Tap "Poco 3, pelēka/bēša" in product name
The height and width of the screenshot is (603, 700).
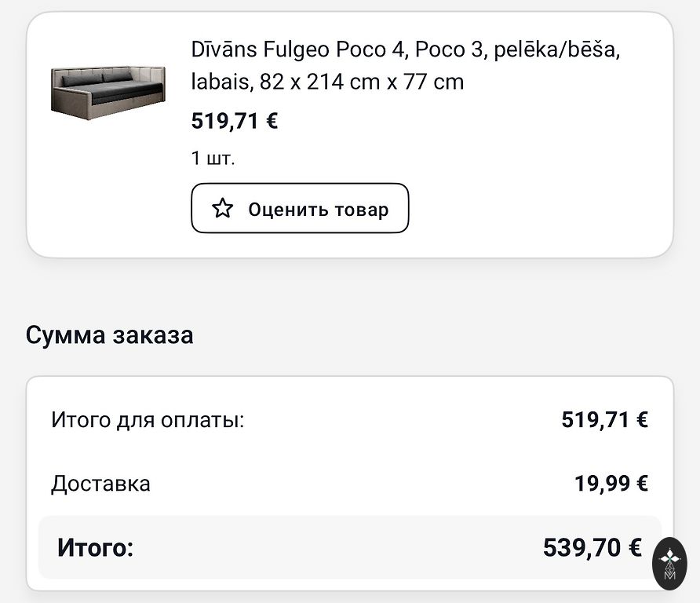point(517,49)
